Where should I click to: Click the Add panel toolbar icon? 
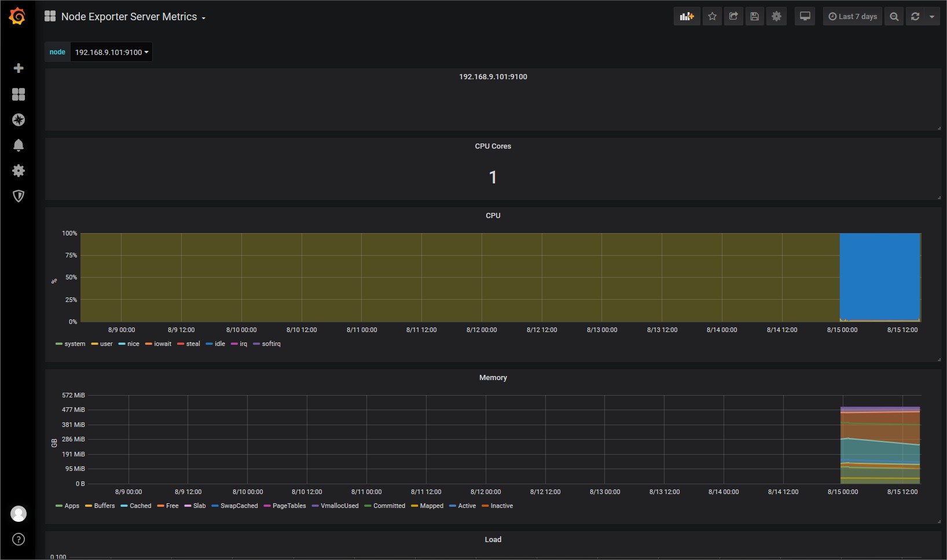pyautogui.click(x=687, y=17)
